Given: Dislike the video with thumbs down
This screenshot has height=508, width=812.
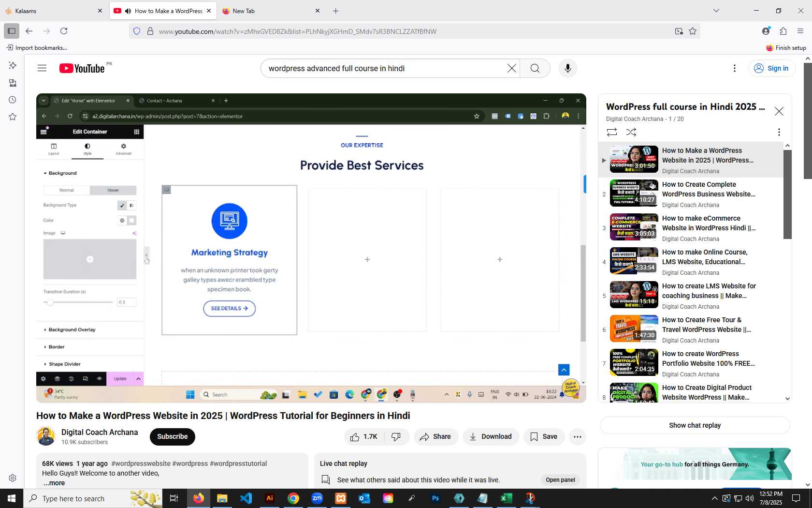Looking at the screenshot, I should [396, 437].
